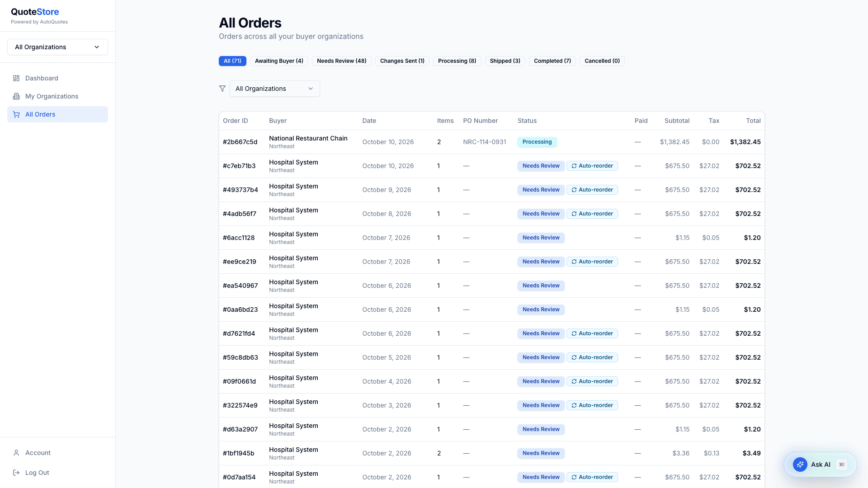Click Auto-reorder badge on order #09f0661d
This screenshot has width=868, height=488.
point(592,381)
